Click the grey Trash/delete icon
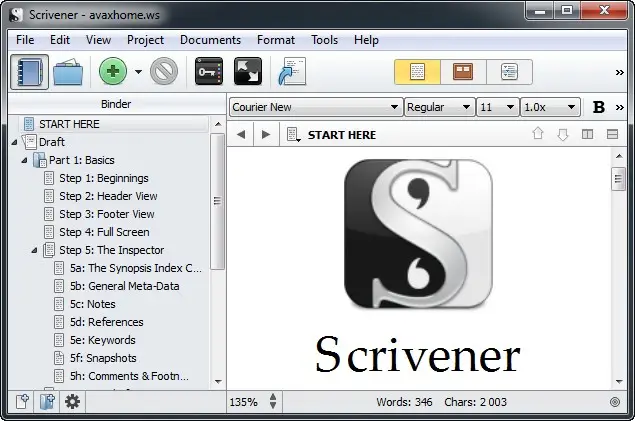Image resolution: width=635 pixels, height=421 pixels. (164, 71)
